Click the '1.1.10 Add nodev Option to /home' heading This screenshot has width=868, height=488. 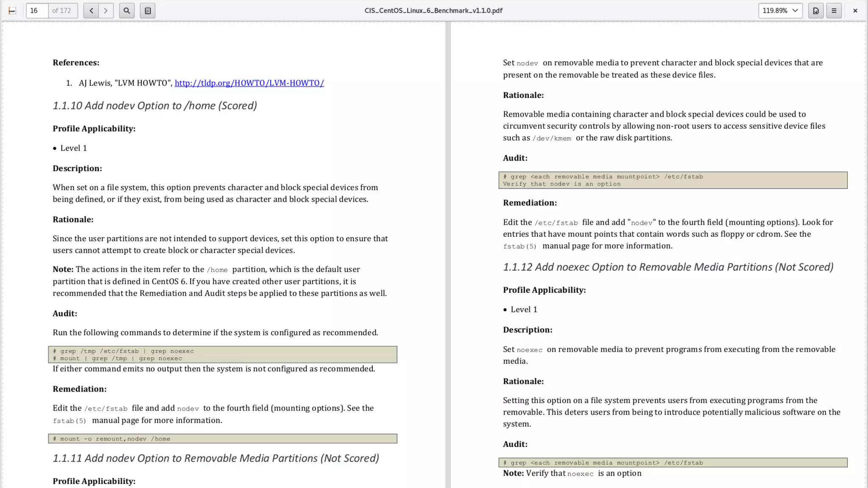click(155, 105)
